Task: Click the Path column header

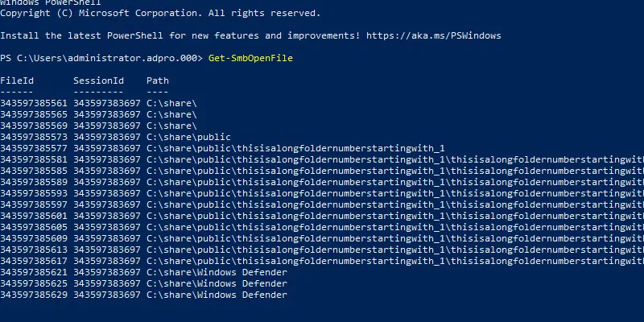Action: coord(158,80)
